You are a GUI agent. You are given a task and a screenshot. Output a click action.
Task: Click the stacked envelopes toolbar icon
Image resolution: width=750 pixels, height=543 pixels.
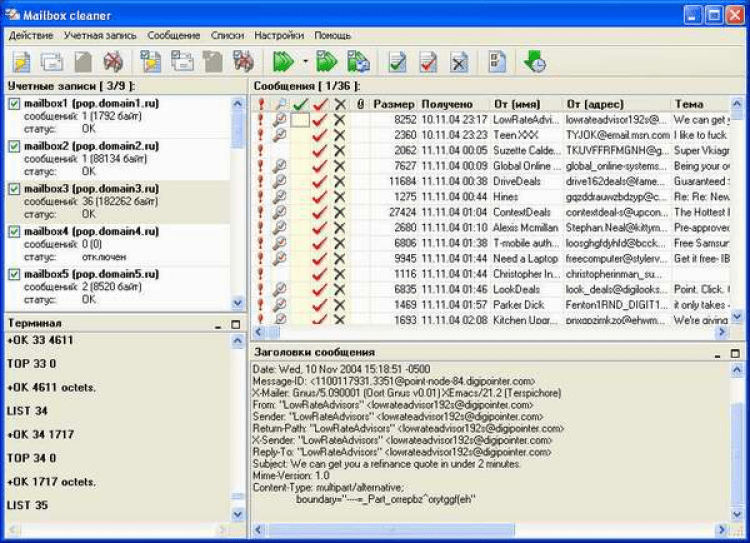[52, 62]
